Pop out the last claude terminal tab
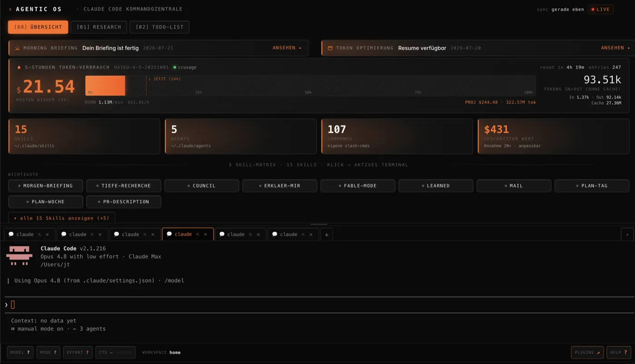 pos(303,234)
